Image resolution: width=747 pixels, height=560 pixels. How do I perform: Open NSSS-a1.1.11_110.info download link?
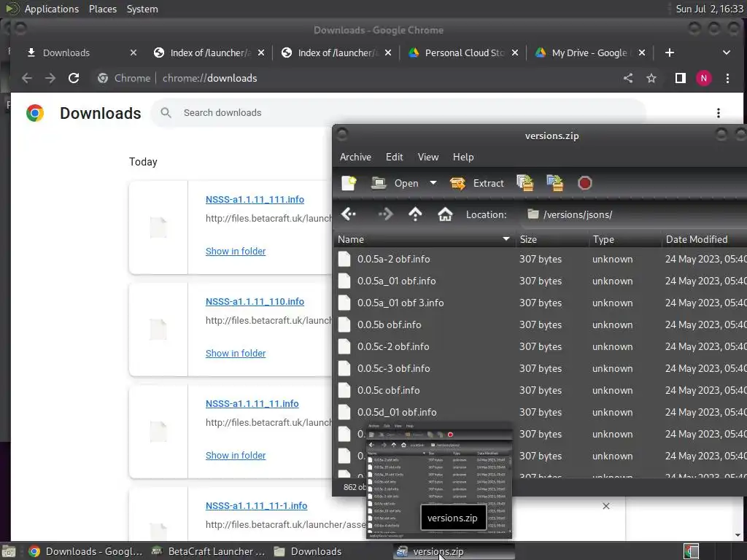tap(255, 301)
